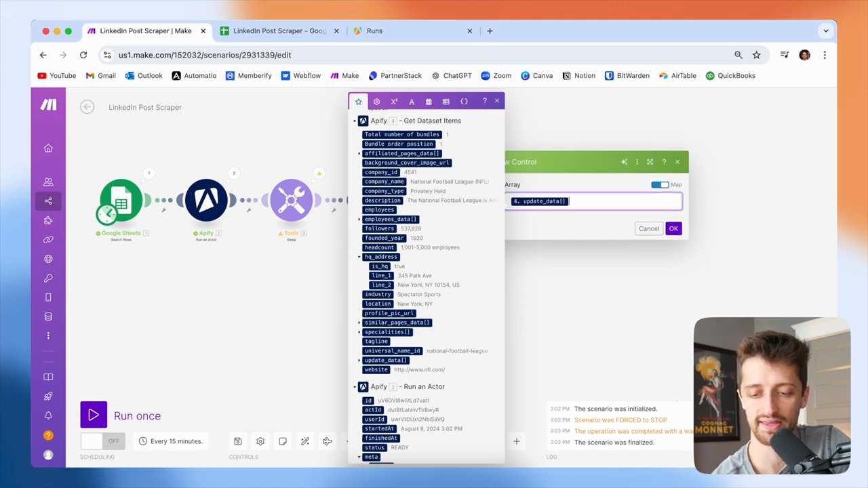The image size is (868, 488).
Task: Open the Notes icon in controls
Action: [283, 441]
